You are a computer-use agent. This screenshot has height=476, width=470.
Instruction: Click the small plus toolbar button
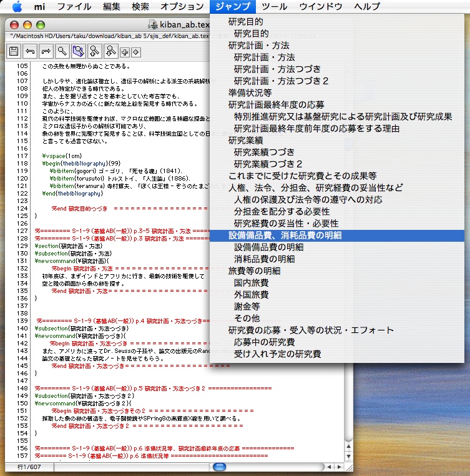pyautogui.click(x=125, y=52)
